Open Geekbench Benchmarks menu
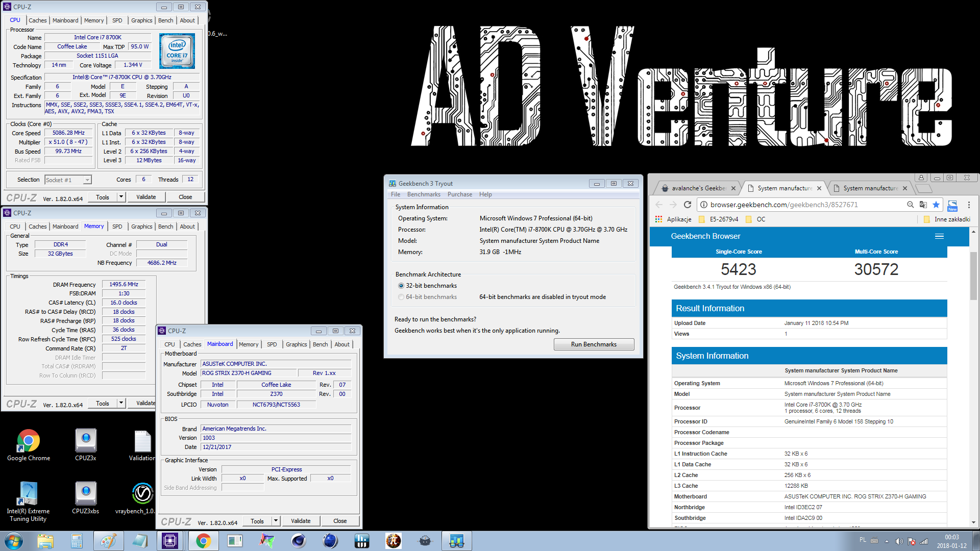This screenshot has width=980, height=551. point(424,194)
